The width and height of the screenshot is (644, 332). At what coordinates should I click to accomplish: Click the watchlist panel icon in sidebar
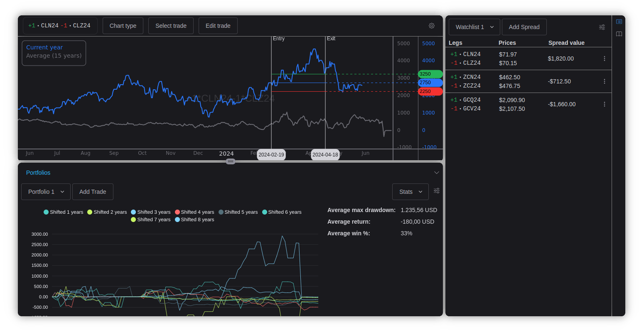(619, 22)
